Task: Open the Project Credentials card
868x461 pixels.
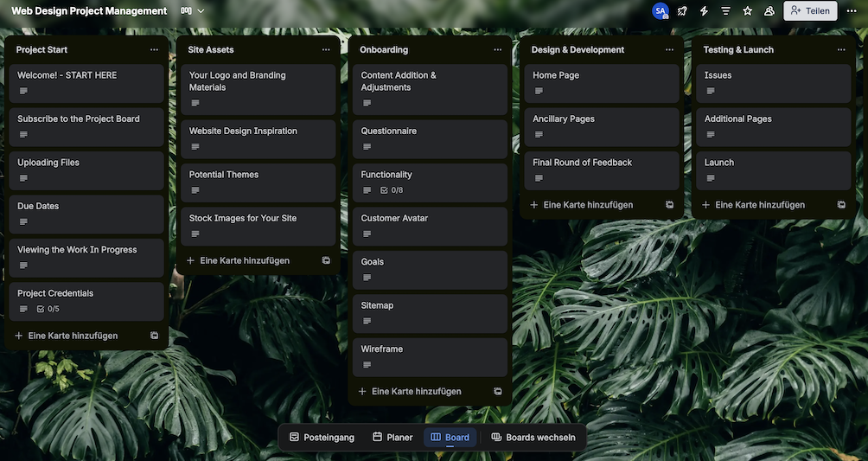Action: click(86, 301)
